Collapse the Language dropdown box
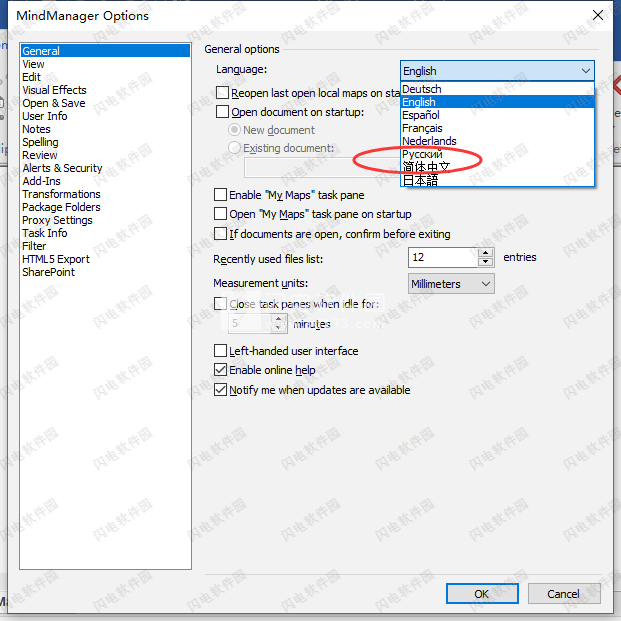The height and width of the screenshot is (621, 621). [x=497, y=71]
